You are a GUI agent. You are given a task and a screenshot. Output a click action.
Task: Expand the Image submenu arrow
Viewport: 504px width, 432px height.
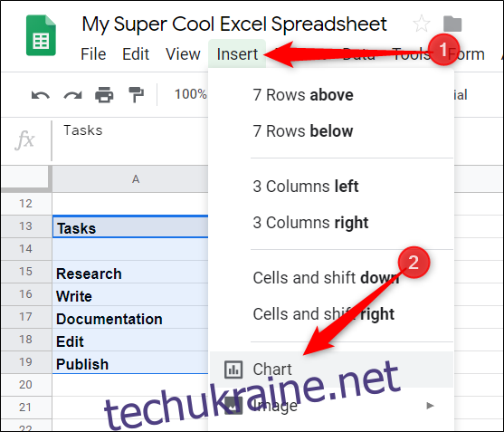tap(430, 406)
